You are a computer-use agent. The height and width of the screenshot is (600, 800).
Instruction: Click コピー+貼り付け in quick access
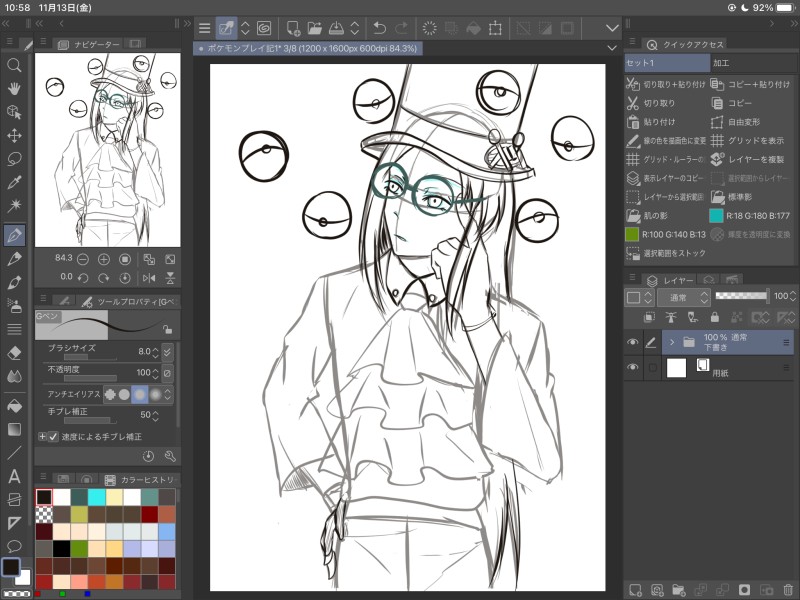click(751, 84)
